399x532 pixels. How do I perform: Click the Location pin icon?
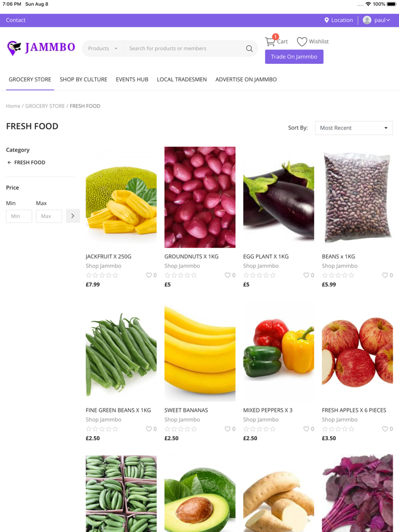pyautogui.click(x=327, y=20)
